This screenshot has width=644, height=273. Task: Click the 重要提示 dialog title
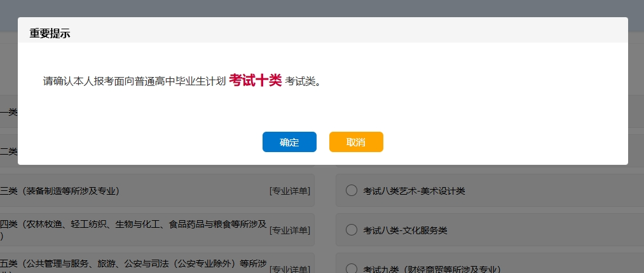tap(50, 34)
